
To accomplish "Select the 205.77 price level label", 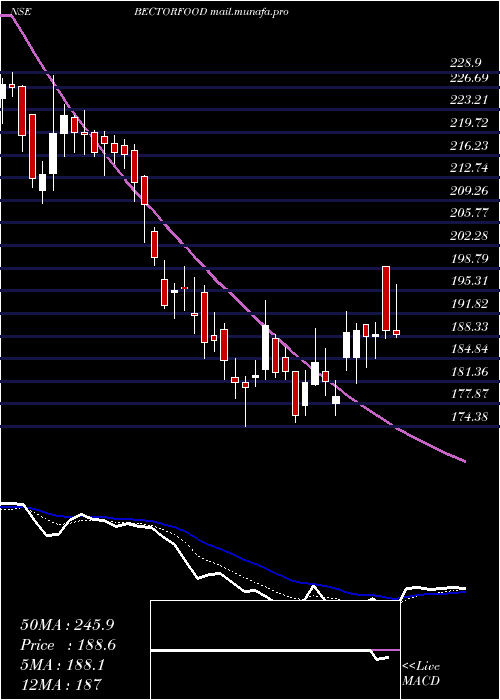I will pos(469,213).
